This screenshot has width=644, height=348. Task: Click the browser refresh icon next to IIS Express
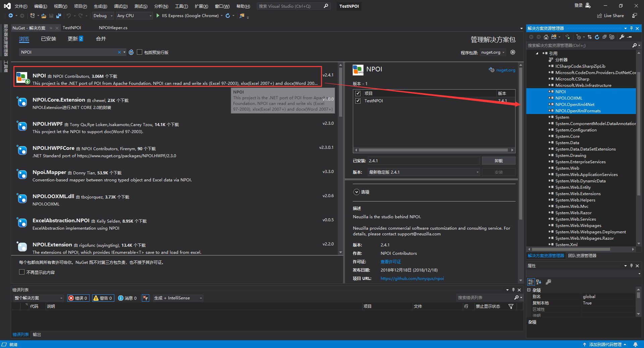tap(228, 16)
